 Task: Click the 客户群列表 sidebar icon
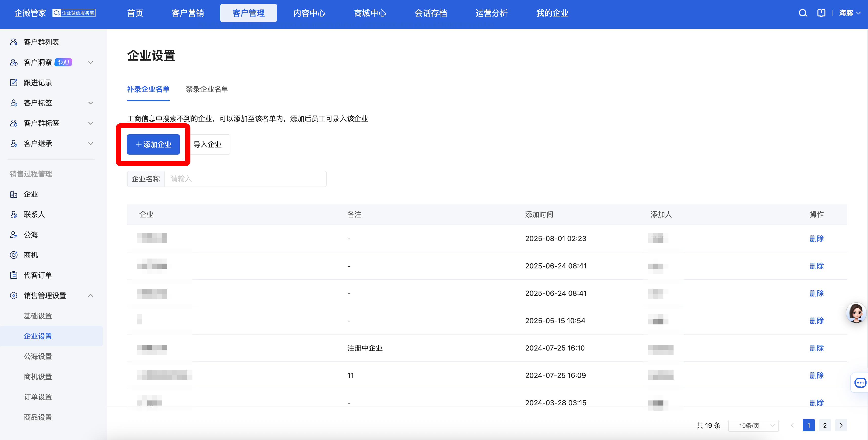13,42
